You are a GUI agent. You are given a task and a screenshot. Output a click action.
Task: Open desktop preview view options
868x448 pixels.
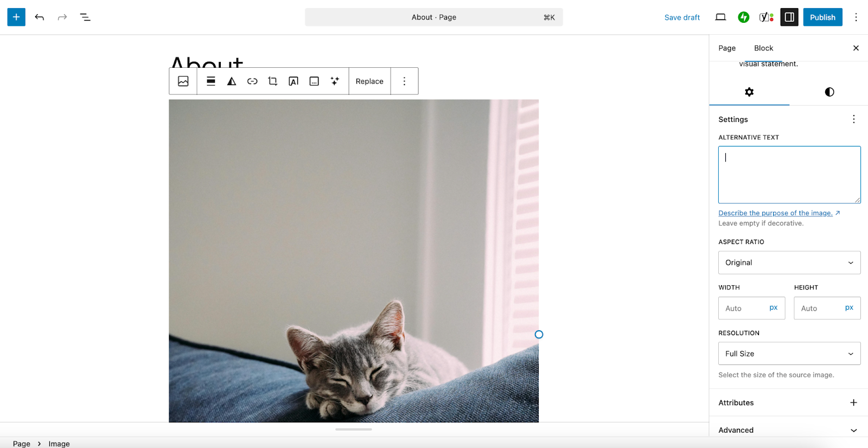coord(720,17)
